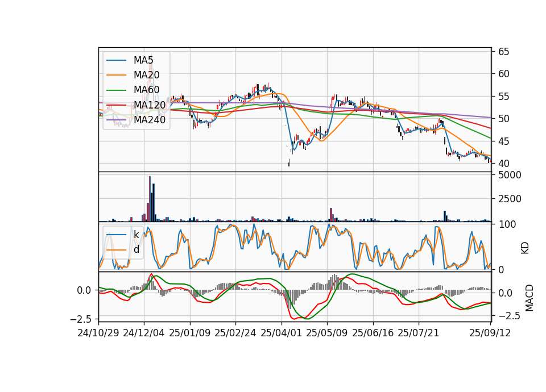
Task: Click the lowest candlestick in April near 40
Action: tap(289, 163)
